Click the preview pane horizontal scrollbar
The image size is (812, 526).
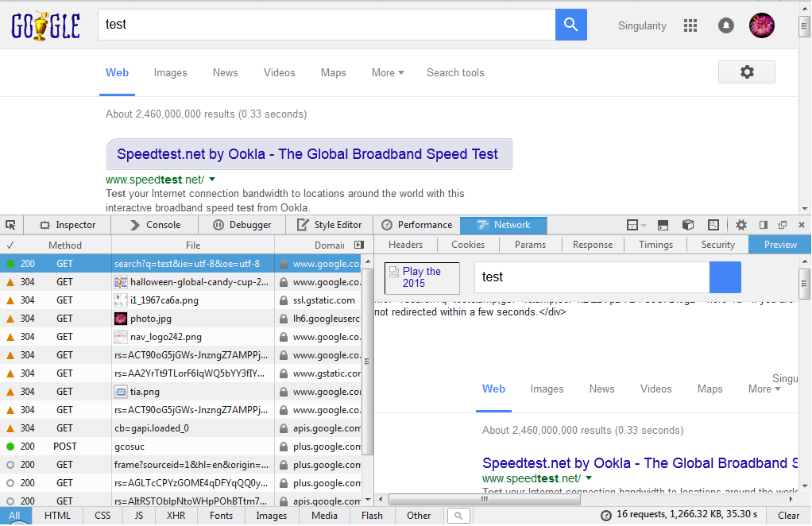[x=484, y=499]
